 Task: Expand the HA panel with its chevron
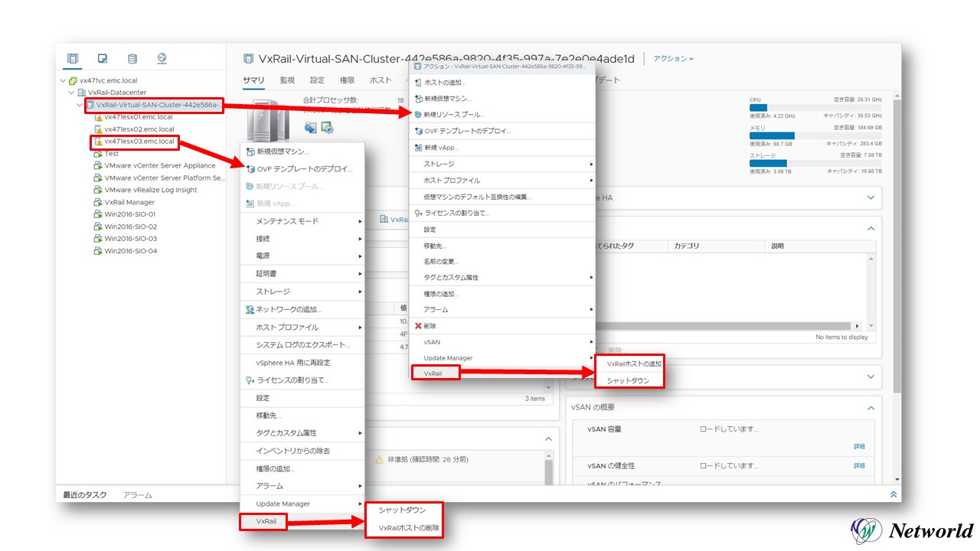(870, 197)
